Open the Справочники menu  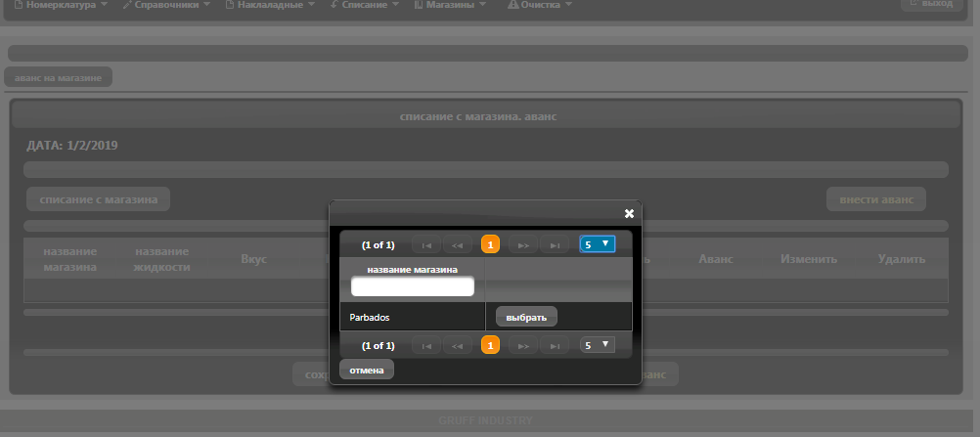pyautogui.click(x=166, y=4)
